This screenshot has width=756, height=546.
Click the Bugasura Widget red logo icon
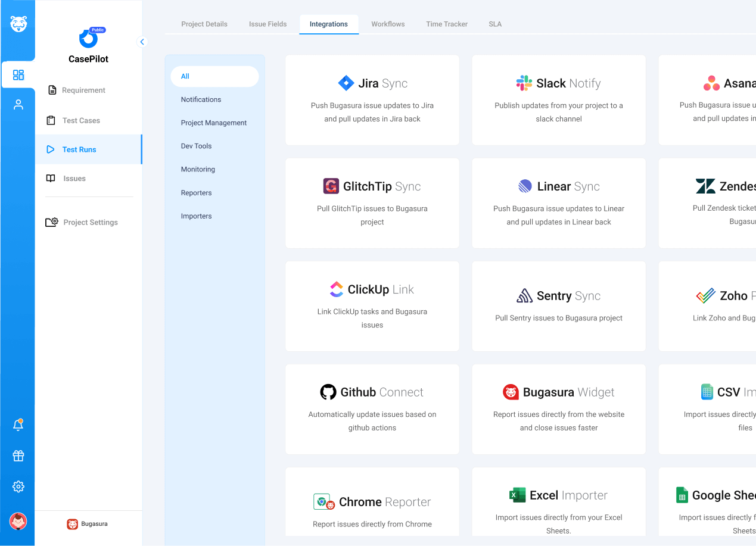pos(511,392)
